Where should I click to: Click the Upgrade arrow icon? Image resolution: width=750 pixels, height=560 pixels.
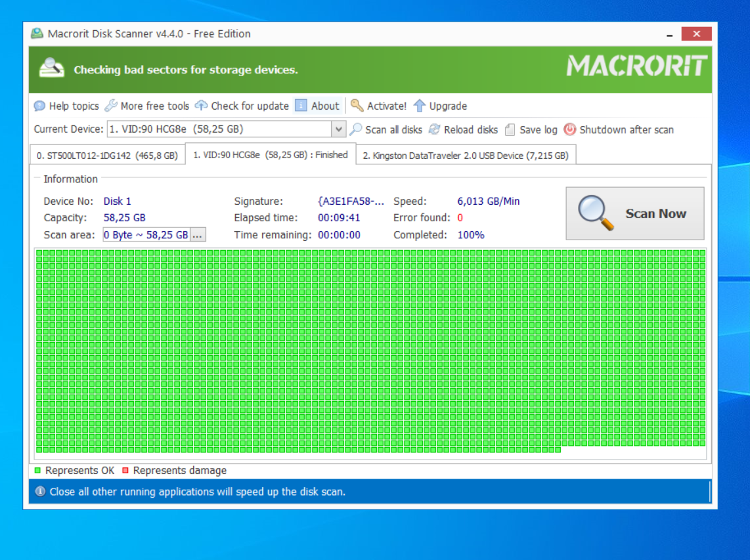click(x=420, y=106)
